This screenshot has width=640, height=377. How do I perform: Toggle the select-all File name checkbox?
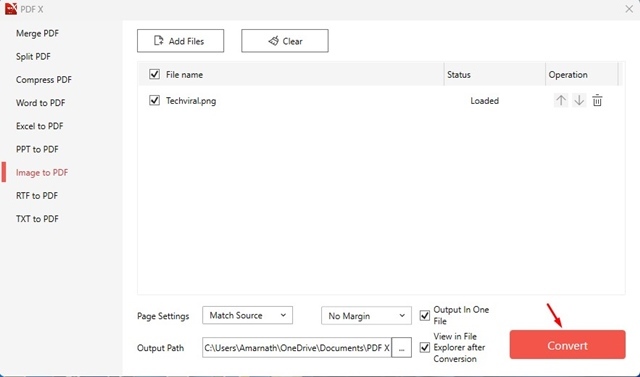154,74
